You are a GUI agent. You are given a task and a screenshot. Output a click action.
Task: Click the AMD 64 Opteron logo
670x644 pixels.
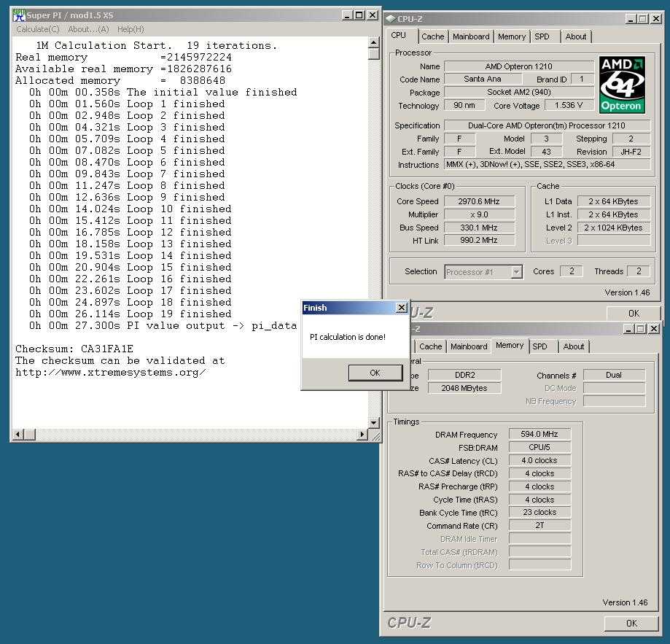click(x=622, y=85)
